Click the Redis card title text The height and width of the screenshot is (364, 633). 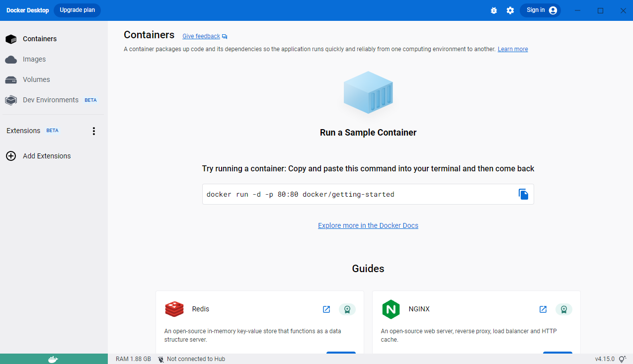pos(201,309)
